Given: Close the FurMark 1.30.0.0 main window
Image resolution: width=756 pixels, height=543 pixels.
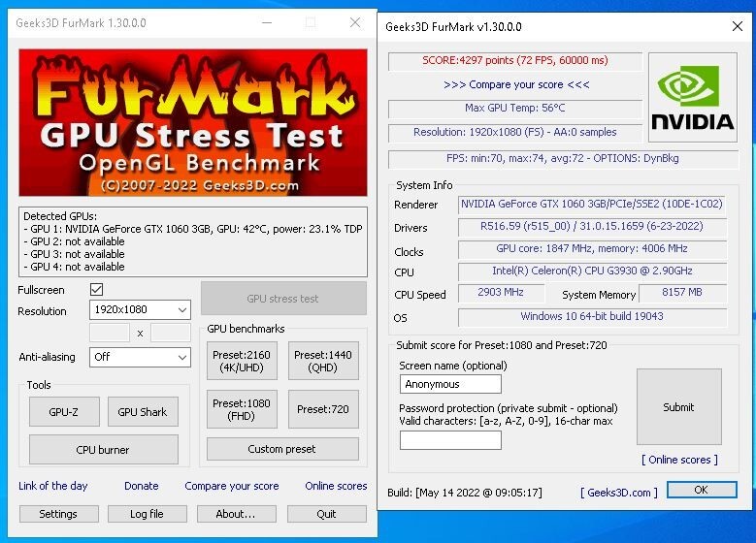Looking at the screenshot, I should point(355,22).
